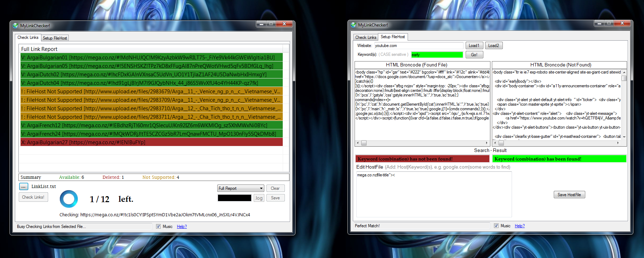Click the 'Deleted: 1' summary value

113,177
